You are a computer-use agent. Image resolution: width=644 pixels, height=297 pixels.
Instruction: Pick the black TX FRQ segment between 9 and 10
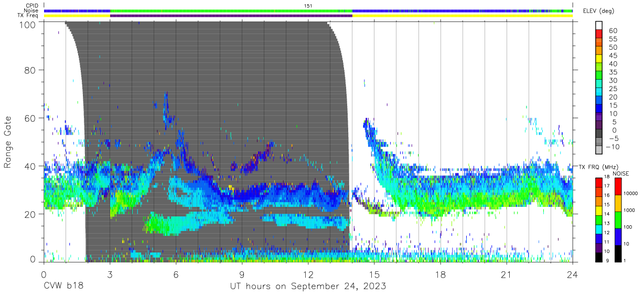point(598,257)
